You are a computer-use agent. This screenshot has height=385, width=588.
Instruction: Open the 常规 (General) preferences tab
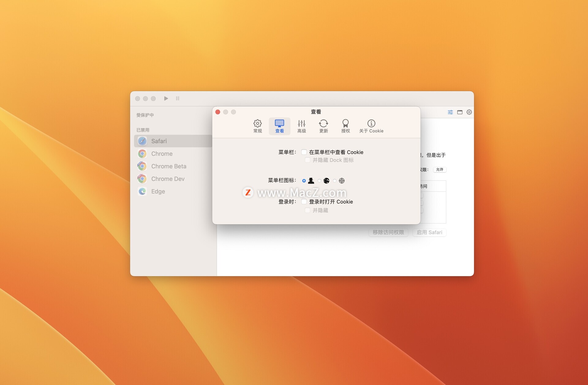258,126
